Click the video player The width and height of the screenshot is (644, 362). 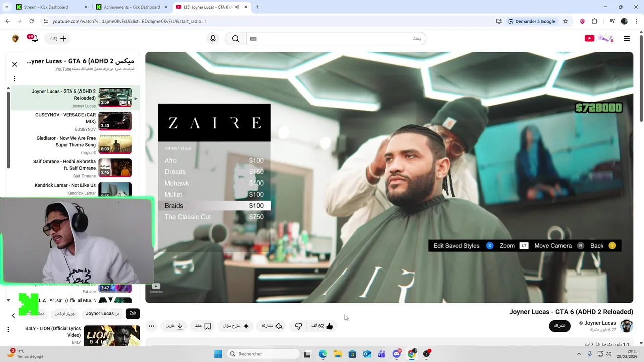click(389, 177)
